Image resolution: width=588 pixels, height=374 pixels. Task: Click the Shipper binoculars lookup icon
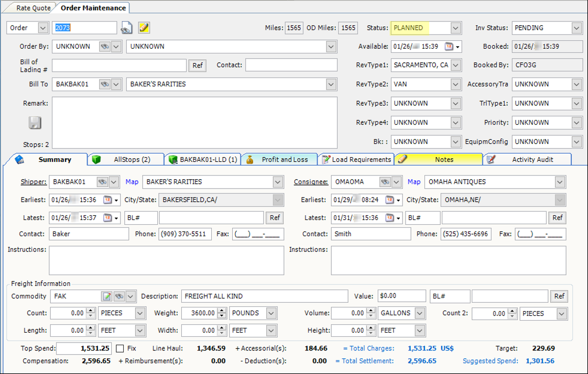(102, 182)
